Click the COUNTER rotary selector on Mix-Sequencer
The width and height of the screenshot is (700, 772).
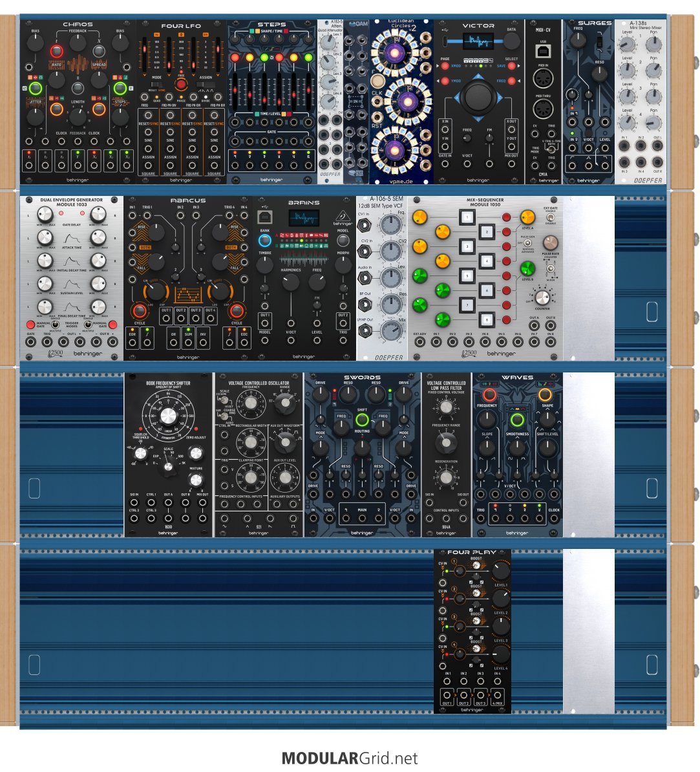pyautogui.click(x=542, y=297)
